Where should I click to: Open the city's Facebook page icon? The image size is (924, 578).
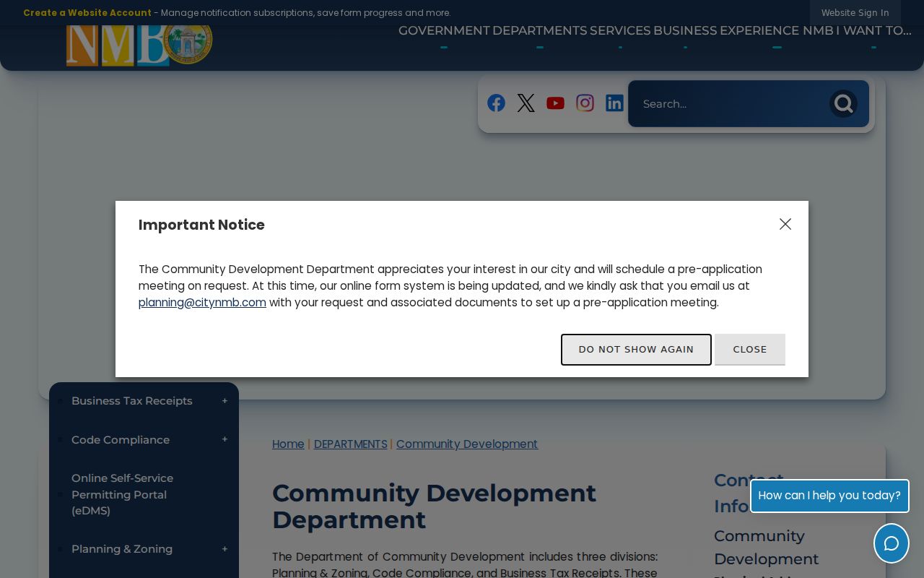496,103
